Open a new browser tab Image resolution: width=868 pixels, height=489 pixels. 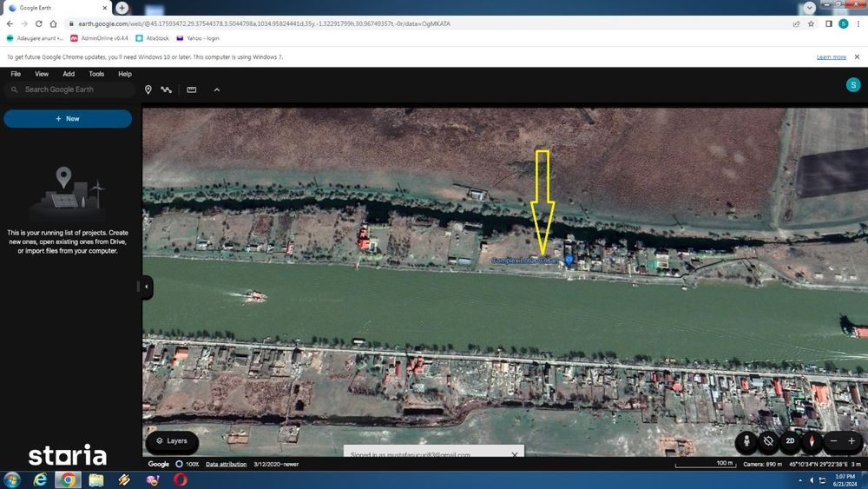[x=122, y=8]
